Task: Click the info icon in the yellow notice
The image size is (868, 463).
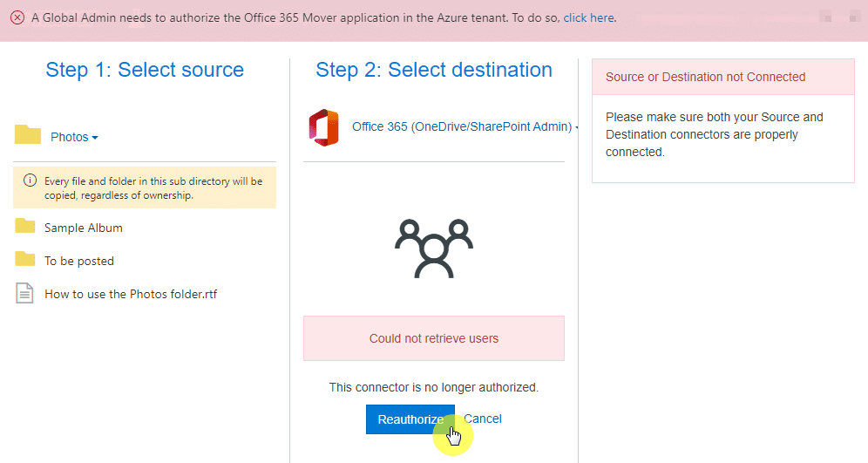Action: click(x=30, y=180)
